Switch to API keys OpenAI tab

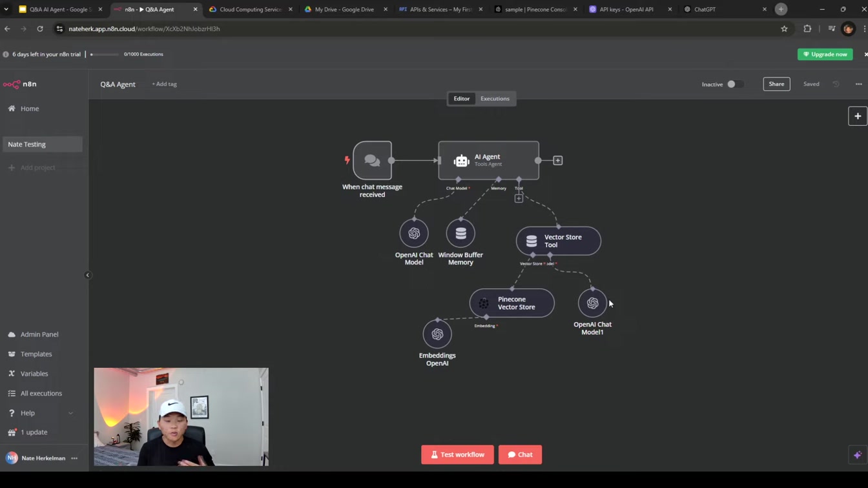(x=630, y=9)
